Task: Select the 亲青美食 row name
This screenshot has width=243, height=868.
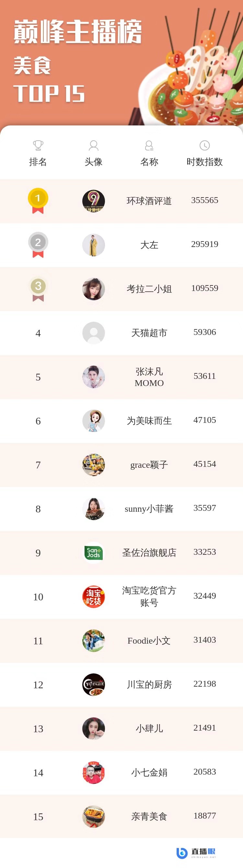Action: 149,816
